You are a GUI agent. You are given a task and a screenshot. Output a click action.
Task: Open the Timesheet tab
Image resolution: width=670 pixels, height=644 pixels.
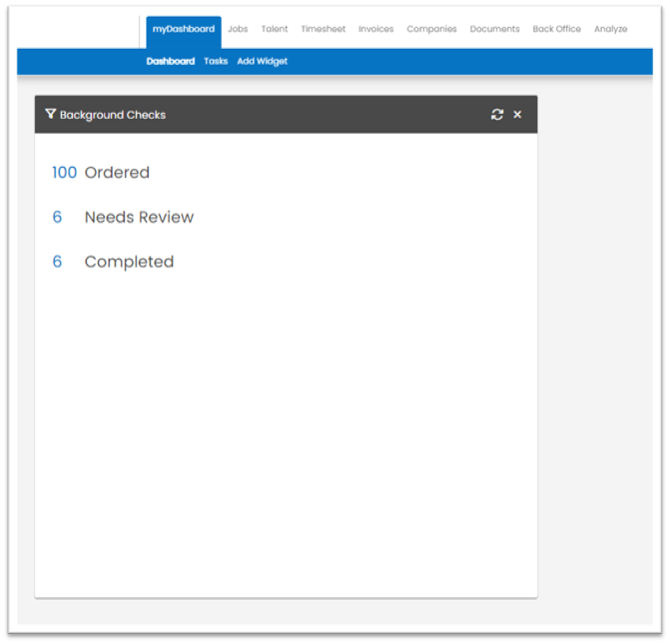click(x=324, y=29)
